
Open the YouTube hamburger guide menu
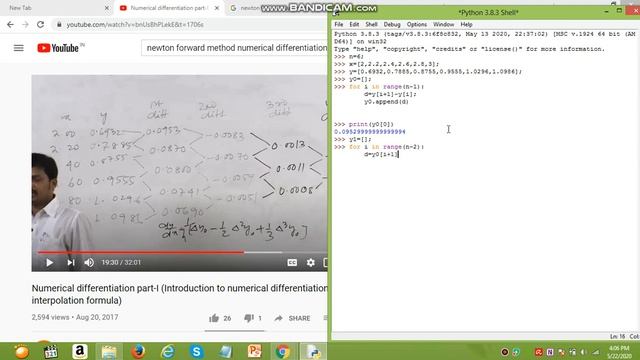tap(19, 48)
